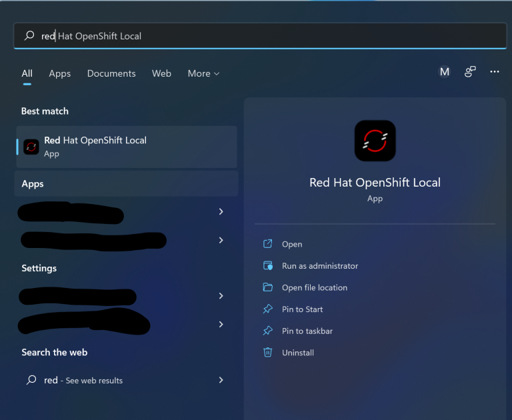Click the Run as administrator shield icon
Viewport: 512px width, 420px height.
coord(268,266)
